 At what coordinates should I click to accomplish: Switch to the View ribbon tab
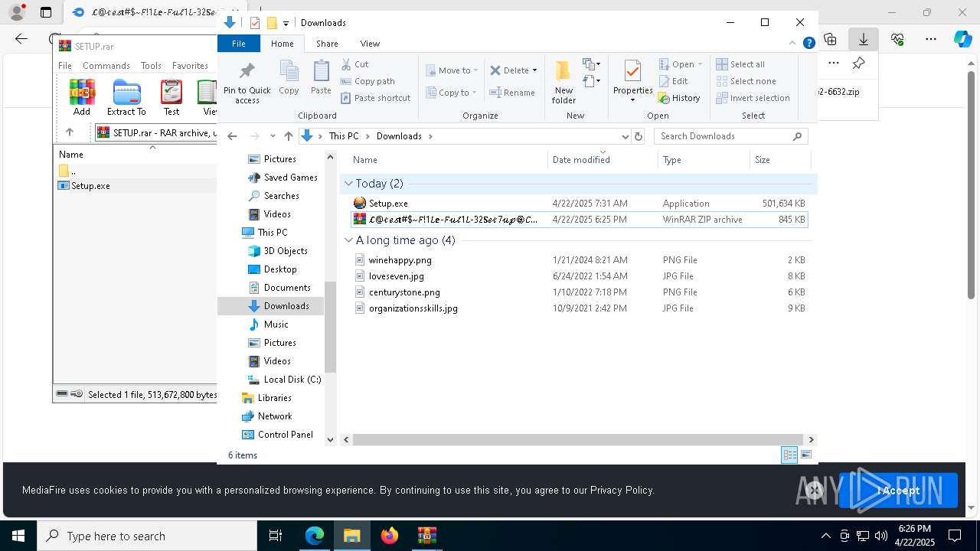click(370, 44)
